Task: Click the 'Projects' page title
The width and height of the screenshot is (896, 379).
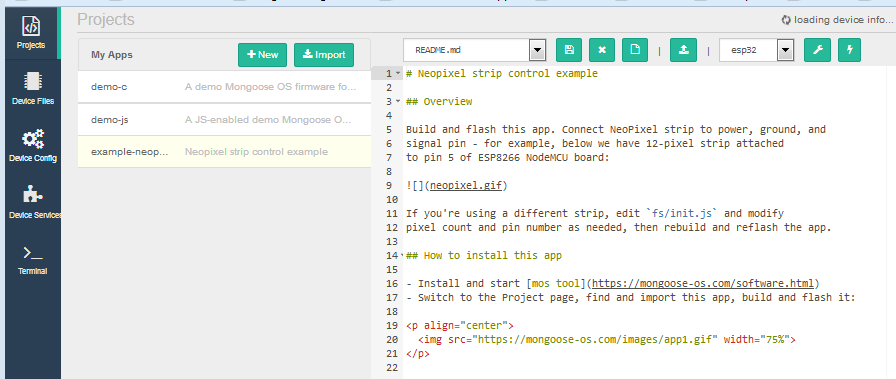Action: 106,19
